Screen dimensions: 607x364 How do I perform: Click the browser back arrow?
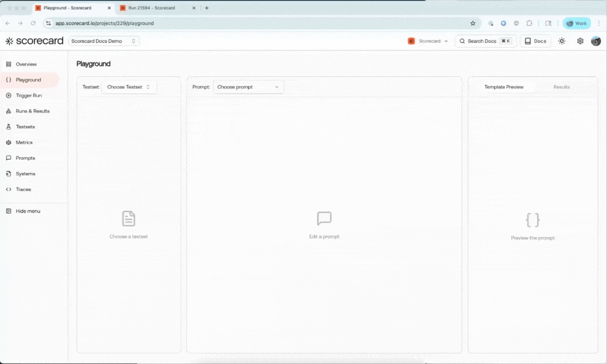click(x=8, y=23)
